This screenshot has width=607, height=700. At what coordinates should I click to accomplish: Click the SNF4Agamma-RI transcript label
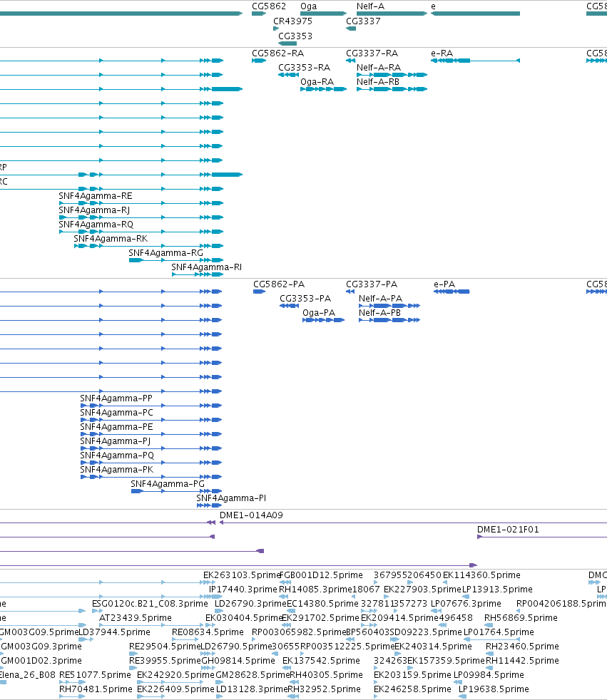click(207, 267)
